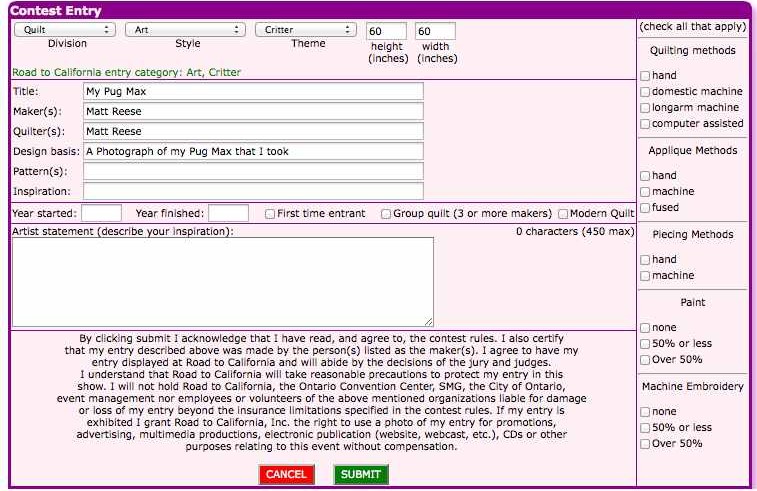Click the red CANCEL button
The image size is (757, 491).
[287, 475]
